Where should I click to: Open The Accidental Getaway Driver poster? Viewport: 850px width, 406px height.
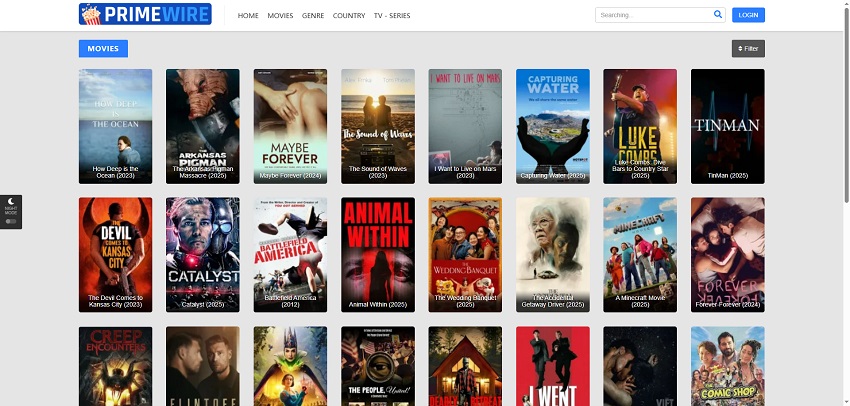(x=553, y=255)
